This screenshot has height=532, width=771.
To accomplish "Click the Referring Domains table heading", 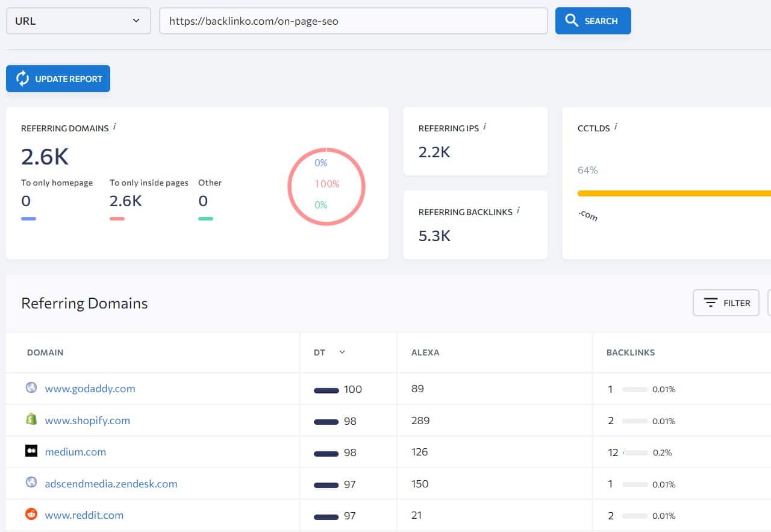I will click(84, 303).
